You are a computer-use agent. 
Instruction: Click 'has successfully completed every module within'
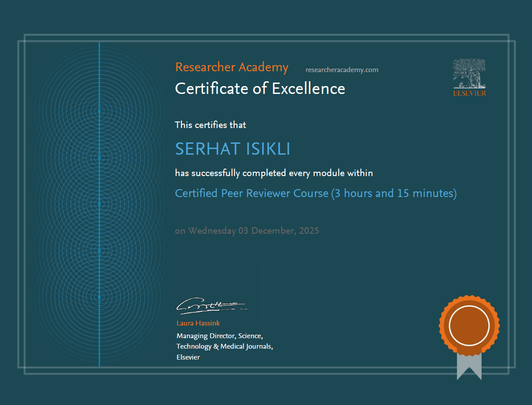[x=274, y=173]
